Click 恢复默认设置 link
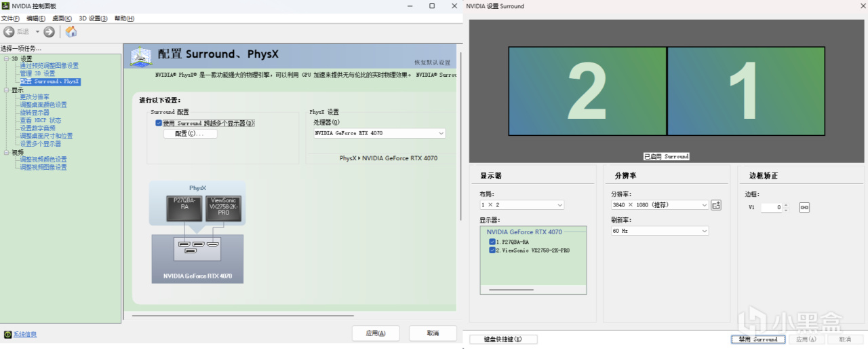868x349 pixels. pos(432,62)
